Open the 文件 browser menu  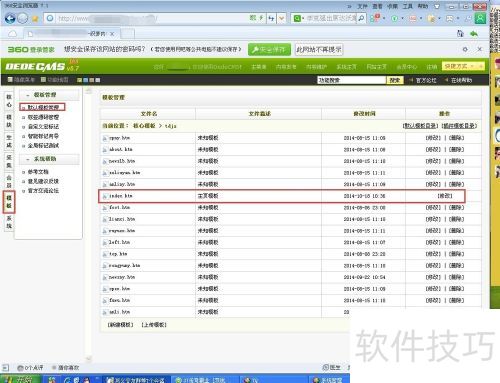(x=362, y=6)
